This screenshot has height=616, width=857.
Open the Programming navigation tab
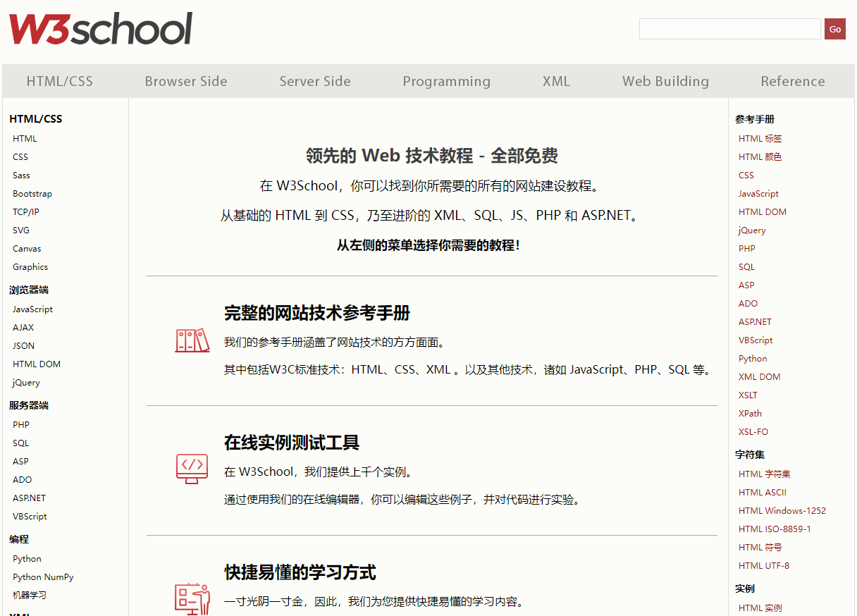(447, 81)
